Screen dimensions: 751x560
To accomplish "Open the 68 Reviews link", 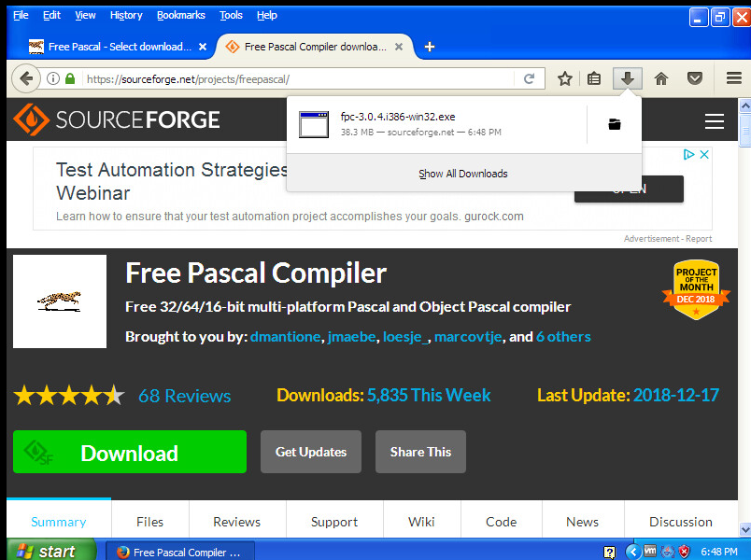I will [x=184, y=397].
